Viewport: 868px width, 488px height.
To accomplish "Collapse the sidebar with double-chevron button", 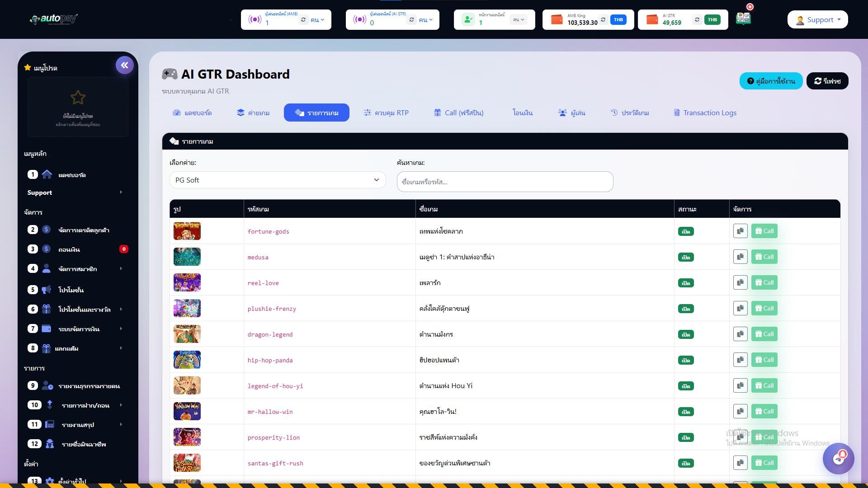I will tap(124, 65).
